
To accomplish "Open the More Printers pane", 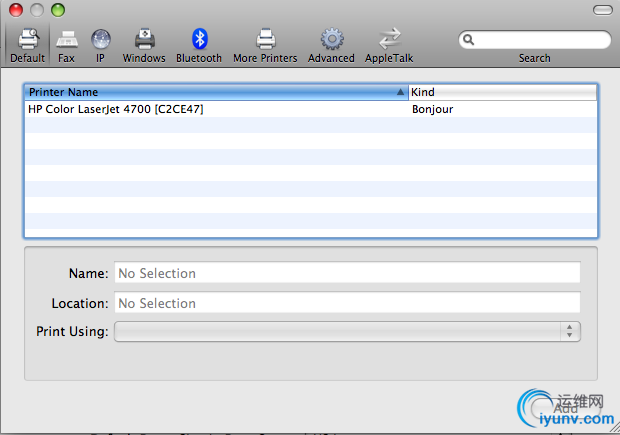I will point(265,45).
